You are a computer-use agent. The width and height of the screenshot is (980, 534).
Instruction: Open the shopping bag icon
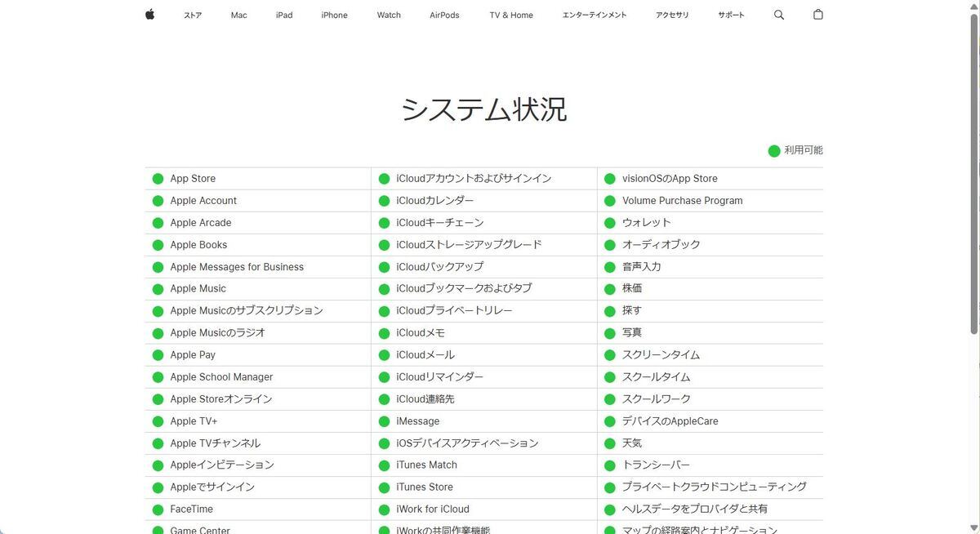point(818,15)
